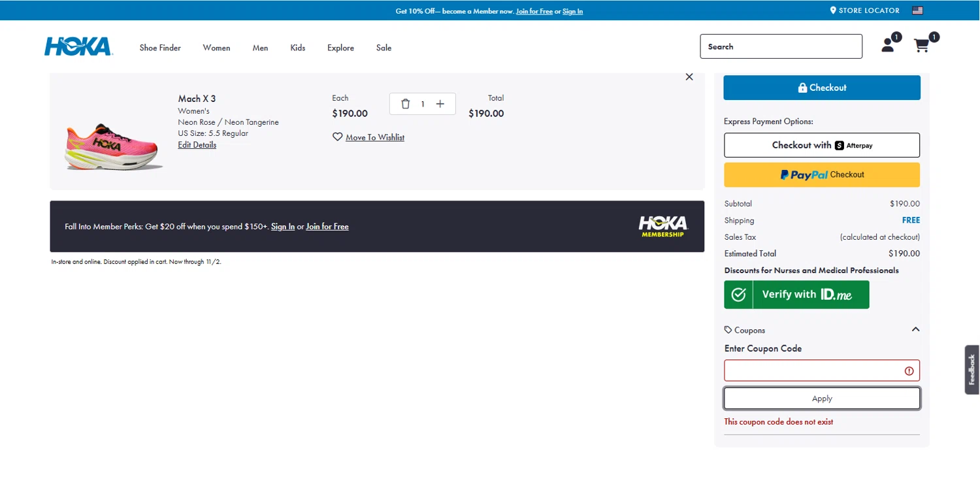Choose PayPal Checkout button
Screen dimensions: 980x477
point(822,174)
